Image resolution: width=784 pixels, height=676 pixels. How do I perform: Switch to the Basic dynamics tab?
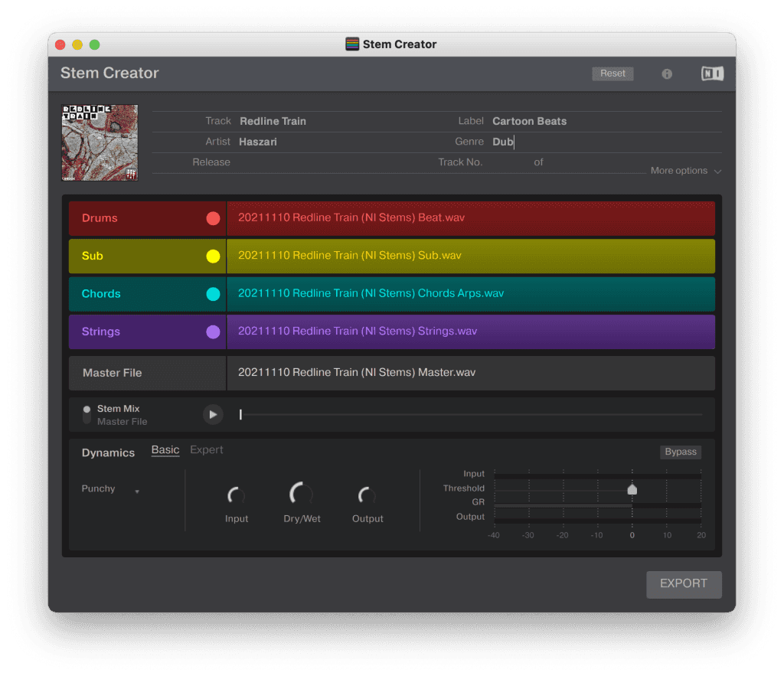(165, 450)
